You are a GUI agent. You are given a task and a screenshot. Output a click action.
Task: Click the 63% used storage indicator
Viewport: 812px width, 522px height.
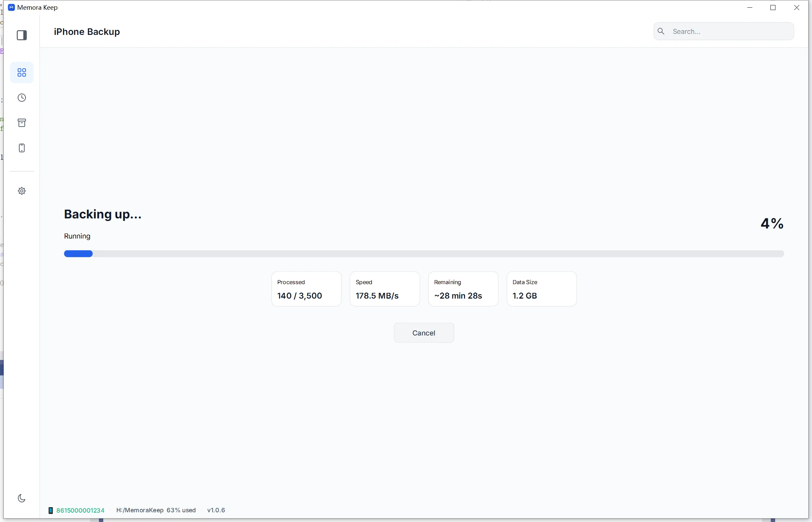point(181,511)
